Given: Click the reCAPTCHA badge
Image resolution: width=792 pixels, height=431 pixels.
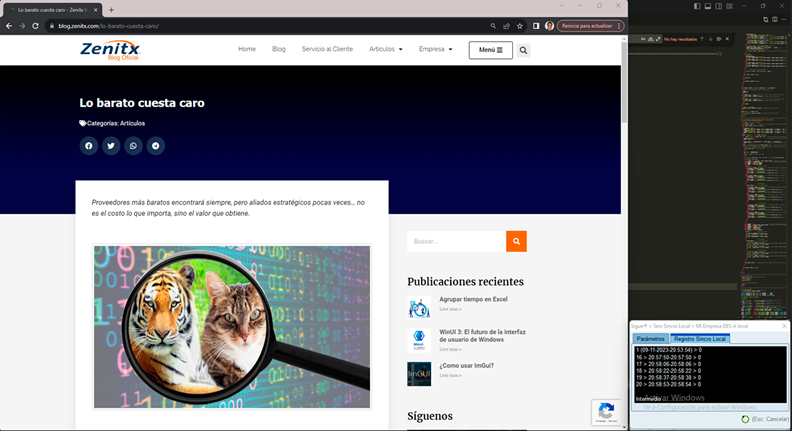Looking at the screenshot, I should [606, 412].
